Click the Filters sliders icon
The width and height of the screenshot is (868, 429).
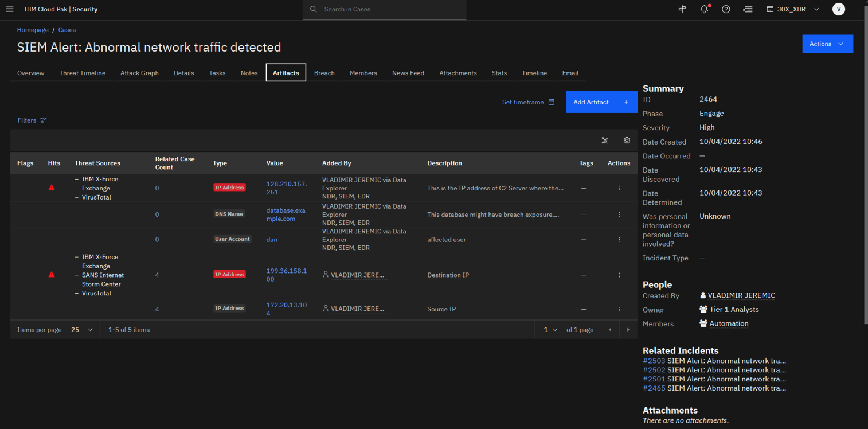coord(44,120)
